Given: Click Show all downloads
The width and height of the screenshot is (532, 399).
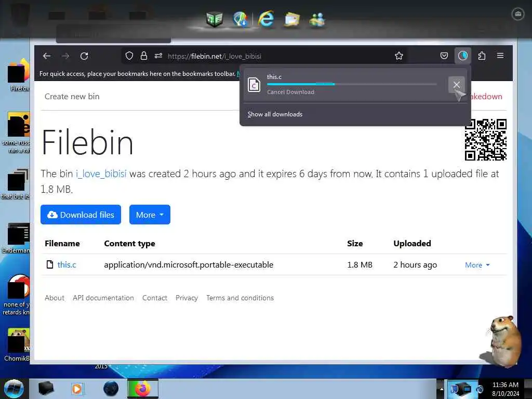Looking at the screenshot, I should point(275,114).
